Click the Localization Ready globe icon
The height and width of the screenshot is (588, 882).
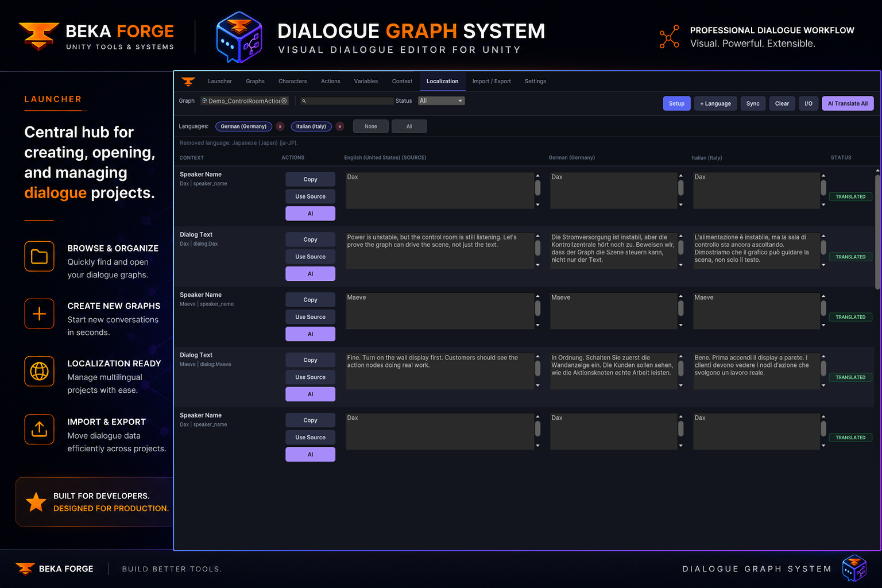[39, 372]
